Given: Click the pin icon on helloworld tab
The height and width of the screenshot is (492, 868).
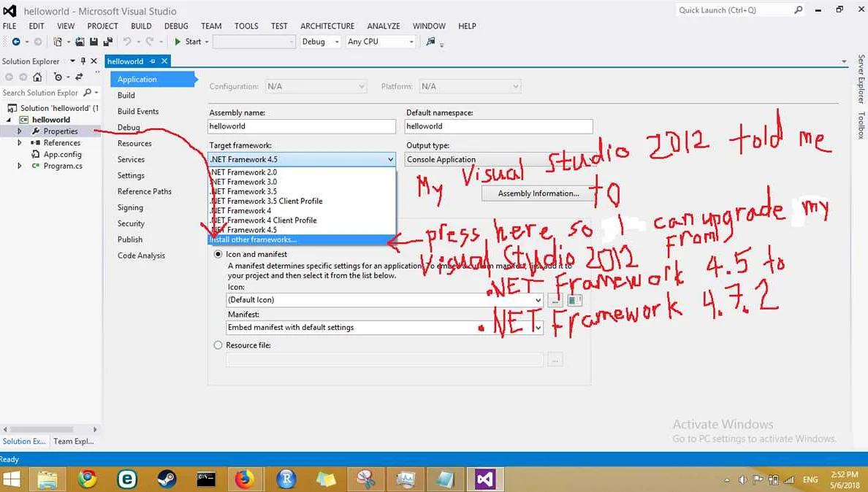Looking at the screenshot, I should [x=152, y=61].
